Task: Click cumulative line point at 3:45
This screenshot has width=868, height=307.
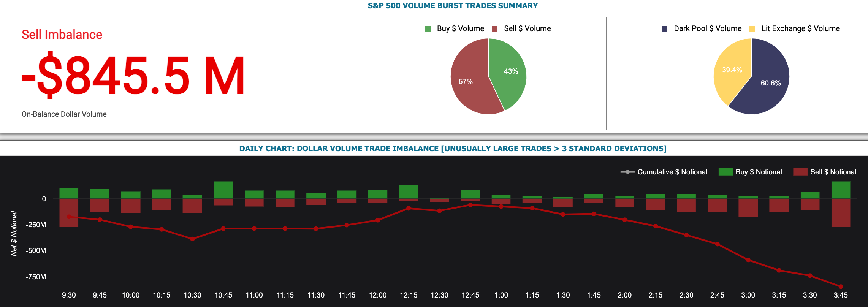Action: pos(841,286)
